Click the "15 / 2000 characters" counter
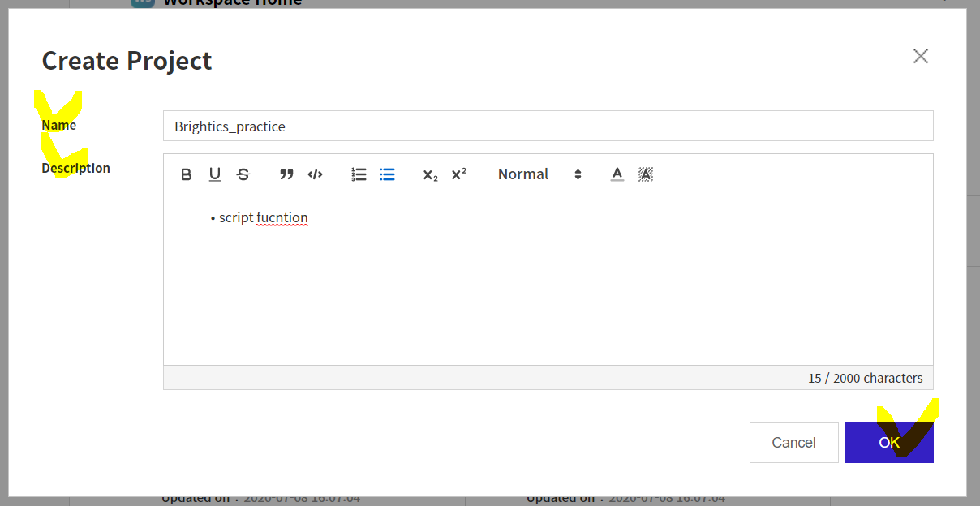Image resolution: width=980 pixels, height=506 pixels. pos(866,378)
